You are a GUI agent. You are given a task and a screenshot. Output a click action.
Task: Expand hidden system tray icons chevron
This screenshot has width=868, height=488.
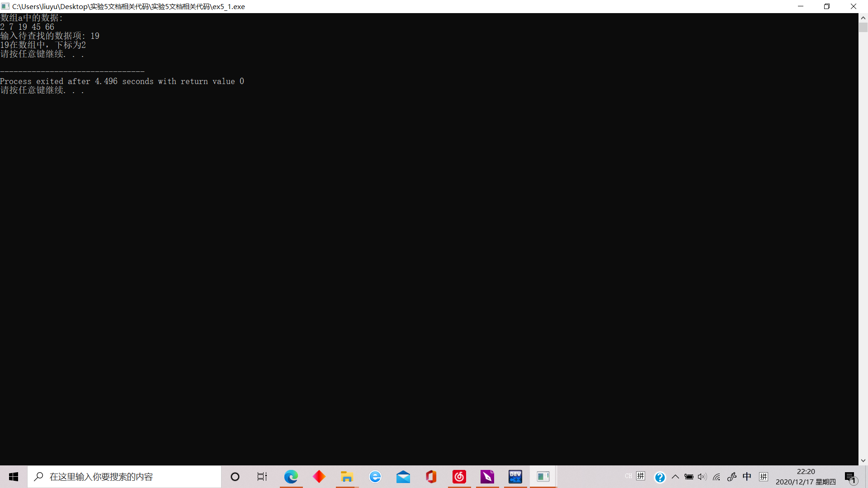point(675,477)
